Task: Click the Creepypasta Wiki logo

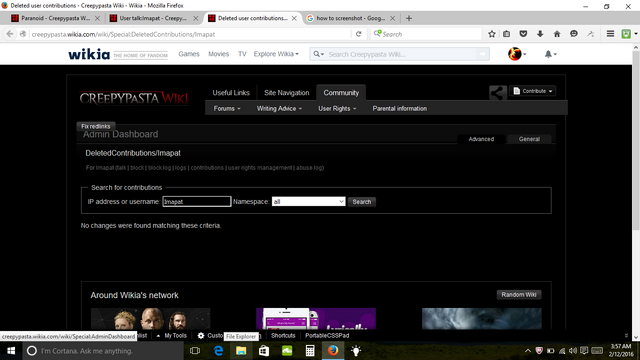Action: (134, 98)
